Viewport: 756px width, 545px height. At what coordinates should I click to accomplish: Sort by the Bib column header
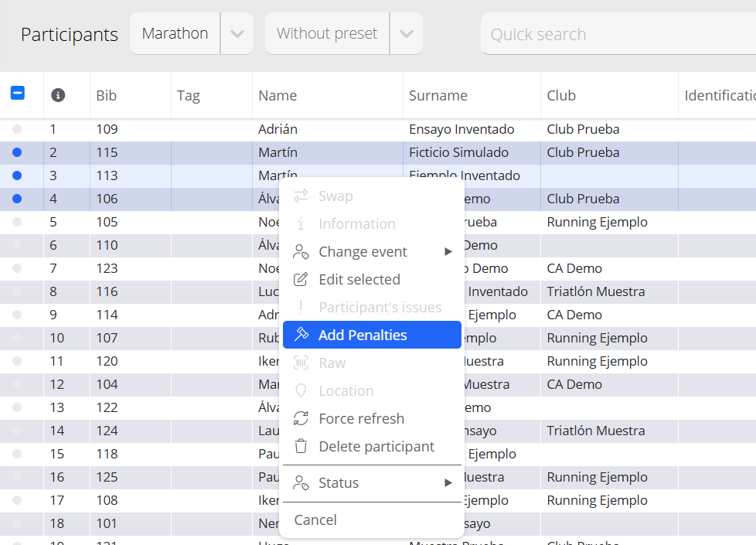pos(106,96)
